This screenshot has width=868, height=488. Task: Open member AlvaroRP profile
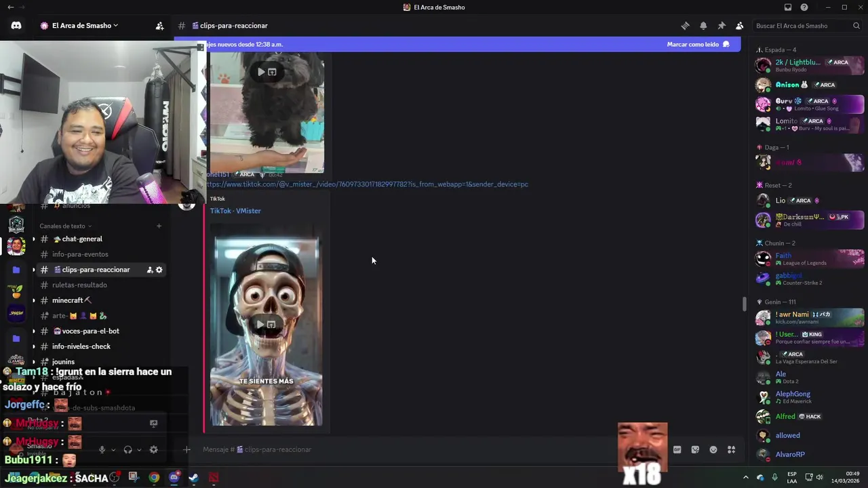[810, 455]
